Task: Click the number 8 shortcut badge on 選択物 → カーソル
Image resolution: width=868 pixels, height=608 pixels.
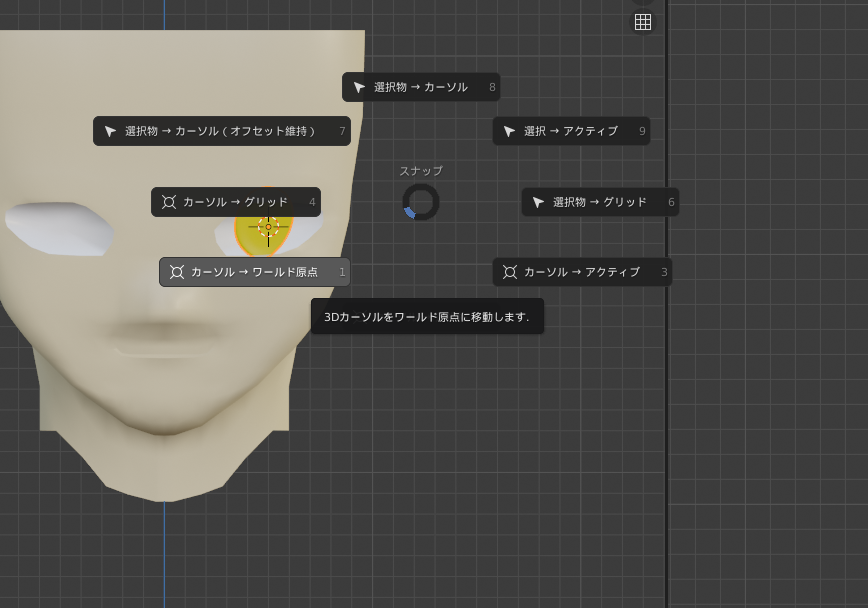Action: [490, 87]
